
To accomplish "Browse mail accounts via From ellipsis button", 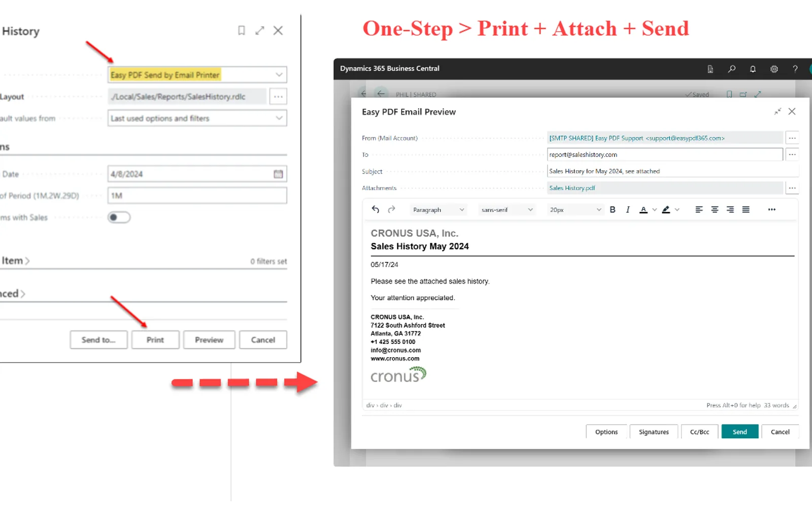I will [x=792, y=138].
